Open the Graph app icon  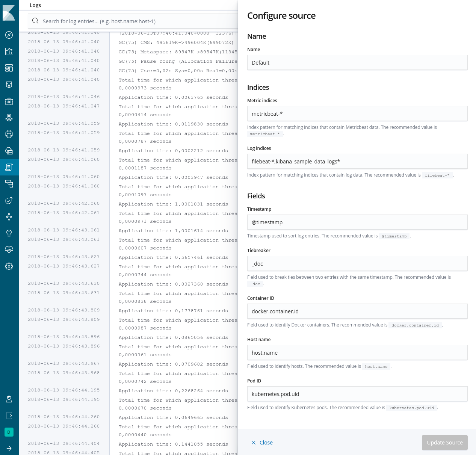(9, 217)
